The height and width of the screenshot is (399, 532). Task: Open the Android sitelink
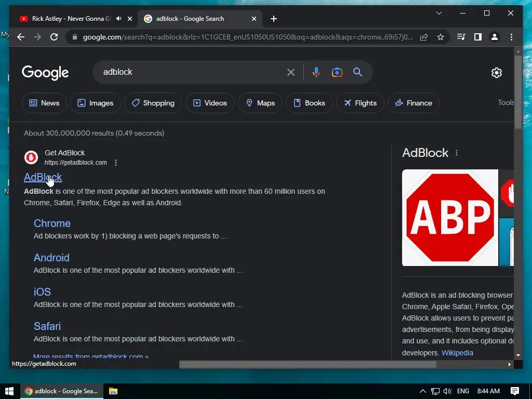[51, 258]
